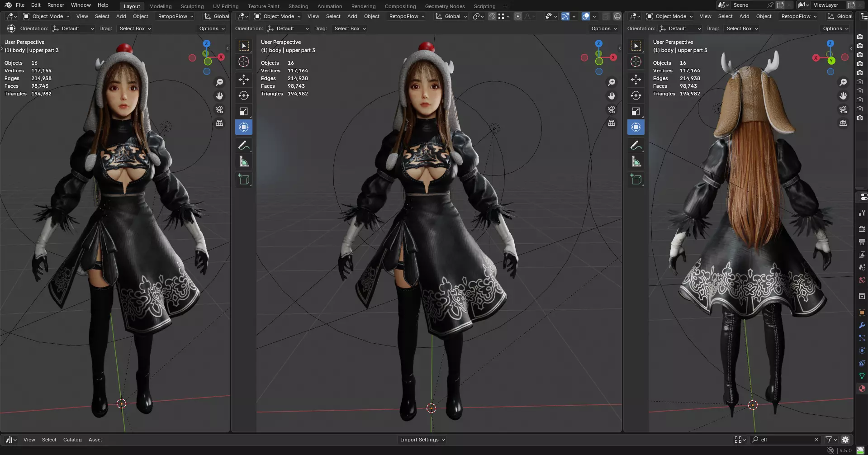Open the Render menu
The height and width of the screenshot is (455, 868).
point(56,5)
